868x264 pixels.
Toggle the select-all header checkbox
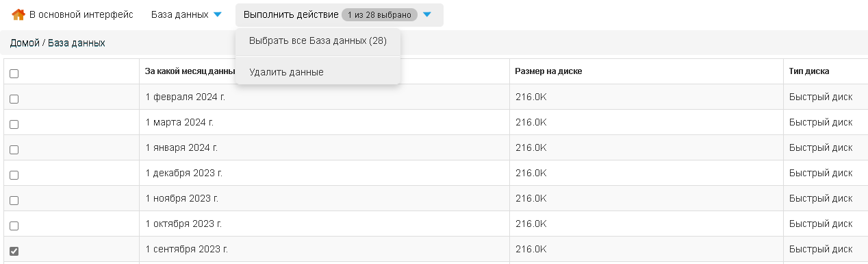[14, 73]
